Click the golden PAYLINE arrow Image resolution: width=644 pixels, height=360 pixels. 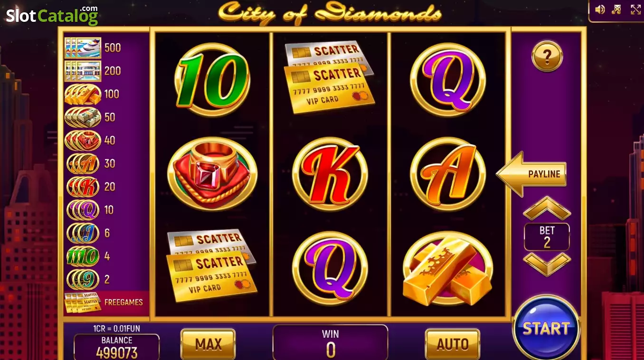(531, 174)
